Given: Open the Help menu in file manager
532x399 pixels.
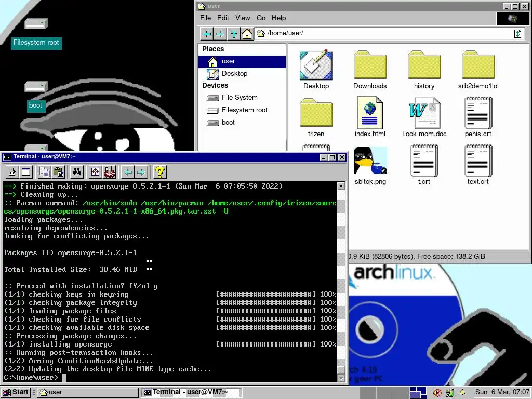Looking at the screenshot, I should point(278,18).
